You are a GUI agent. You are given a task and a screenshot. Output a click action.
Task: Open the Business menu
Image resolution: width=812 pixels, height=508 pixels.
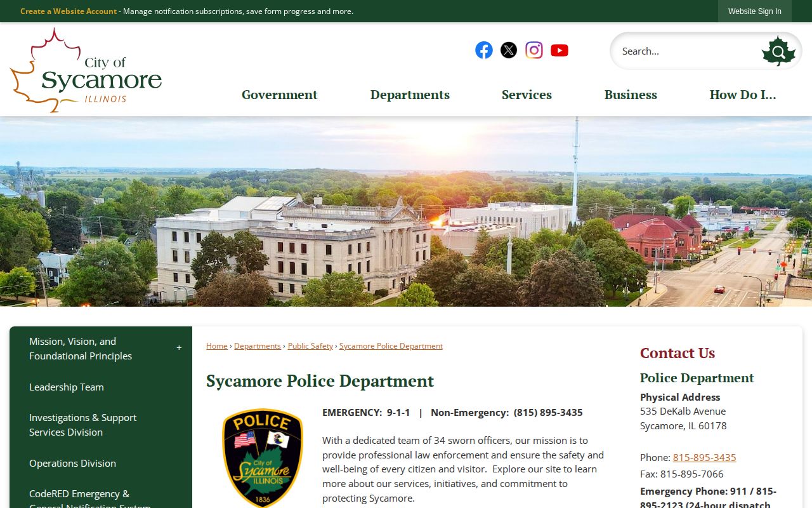point(631,95)
